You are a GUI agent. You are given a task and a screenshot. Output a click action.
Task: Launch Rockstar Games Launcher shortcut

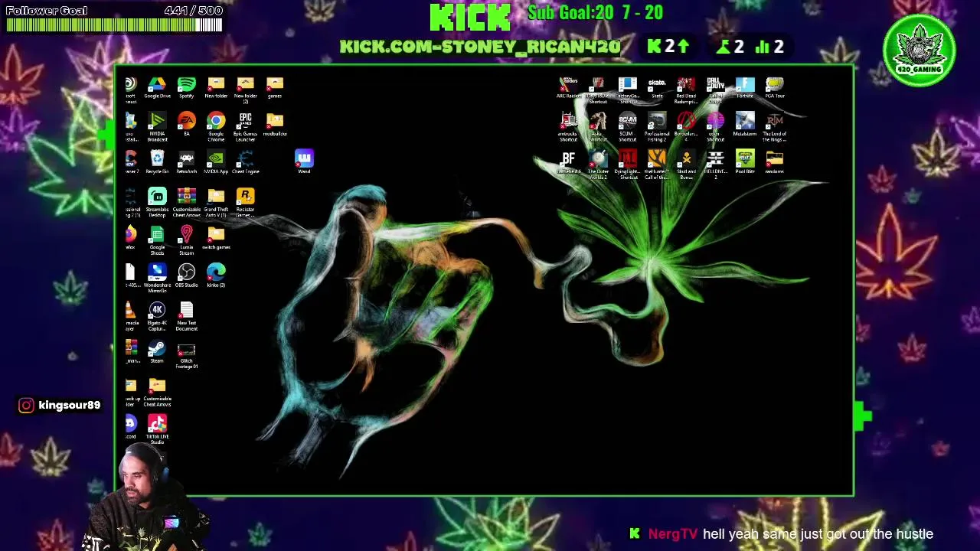click(x=245, y=203)
